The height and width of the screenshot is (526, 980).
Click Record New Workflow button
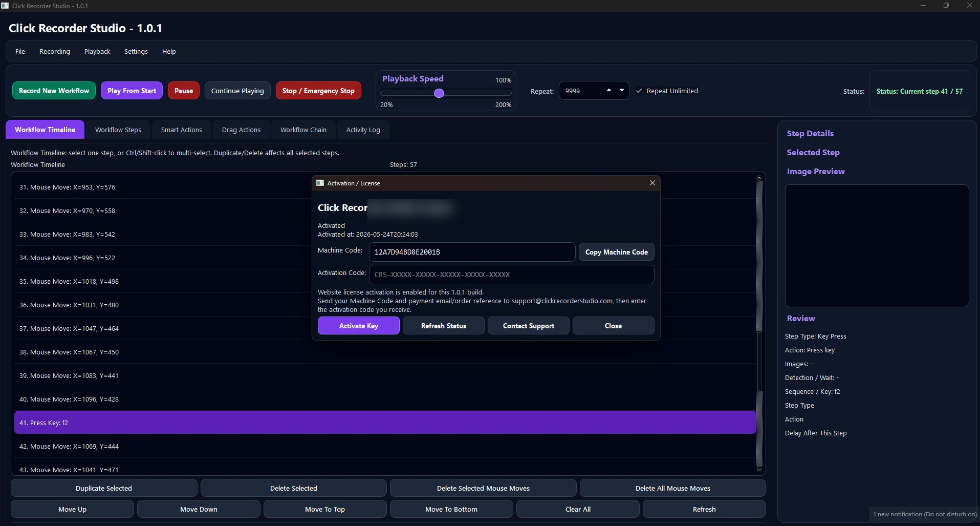pos(54,91)
